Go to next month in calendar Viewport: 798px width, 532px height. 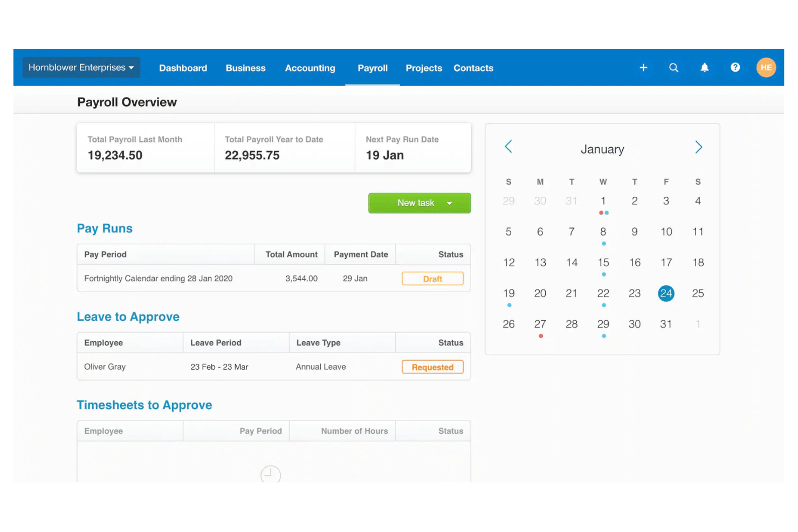pyautogui.click(x=699, y=147)
